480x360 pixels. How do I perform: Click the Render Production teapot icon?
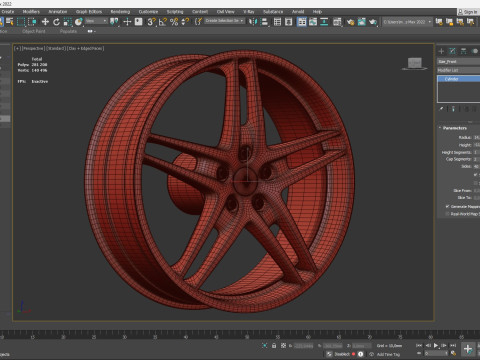click(x=373, y=22)
